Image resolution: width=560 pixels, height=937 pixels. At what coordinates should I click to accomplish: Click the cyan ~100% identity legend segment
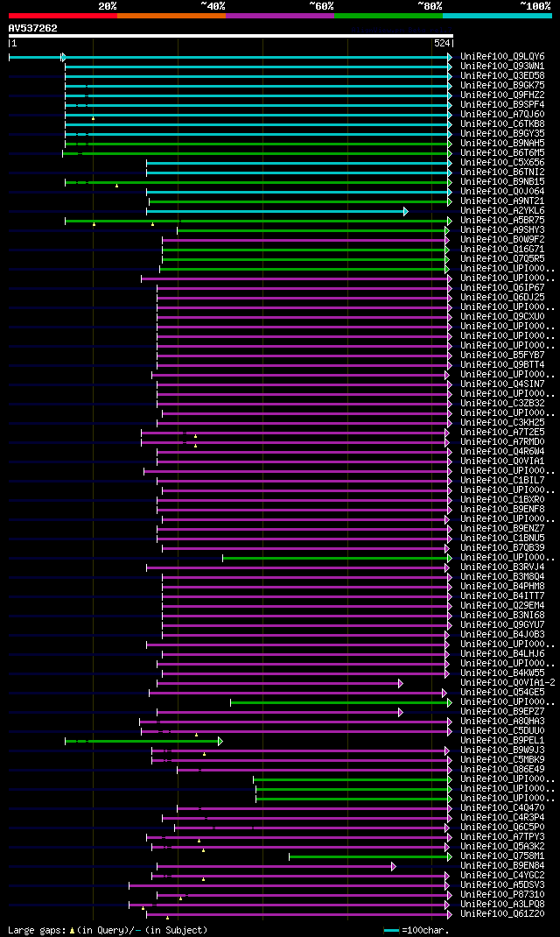click(x=497, y=16)
